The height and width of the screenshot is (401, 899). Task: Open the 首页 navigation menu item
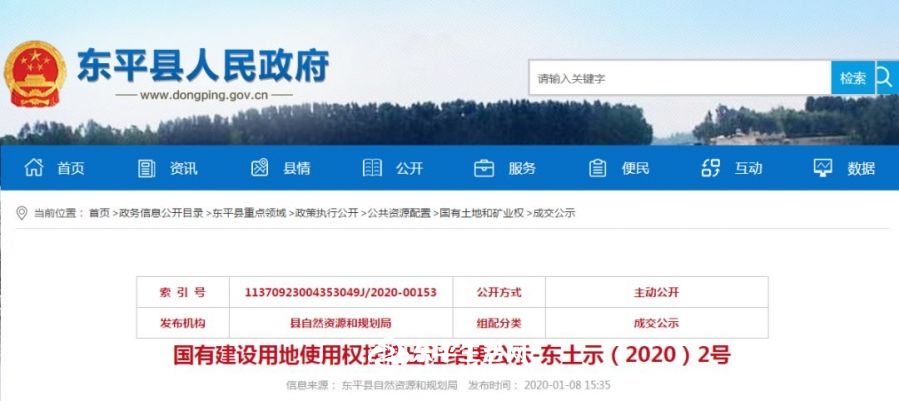[71, 168]
